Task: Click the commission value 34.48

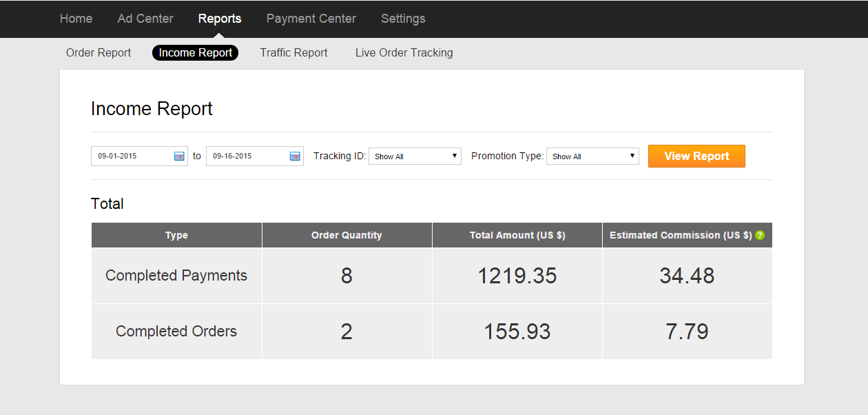Action: pos(687,276)
